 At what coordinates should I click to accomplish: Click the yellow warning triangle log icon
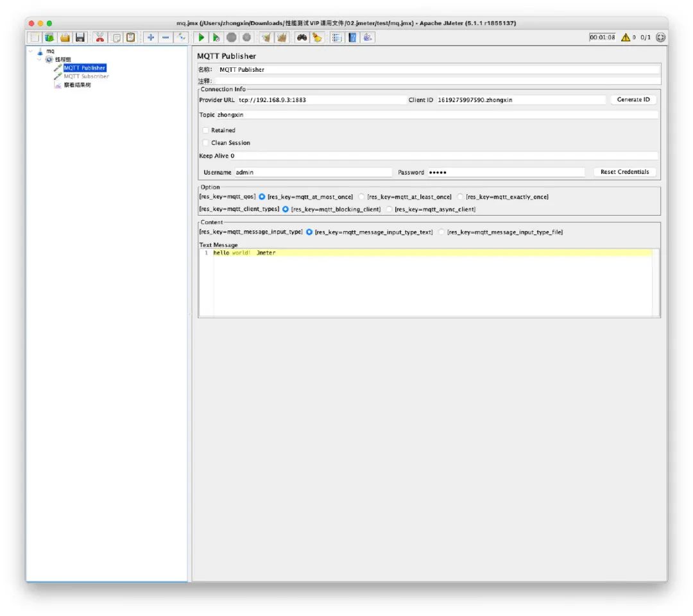[x=626, y=38]
